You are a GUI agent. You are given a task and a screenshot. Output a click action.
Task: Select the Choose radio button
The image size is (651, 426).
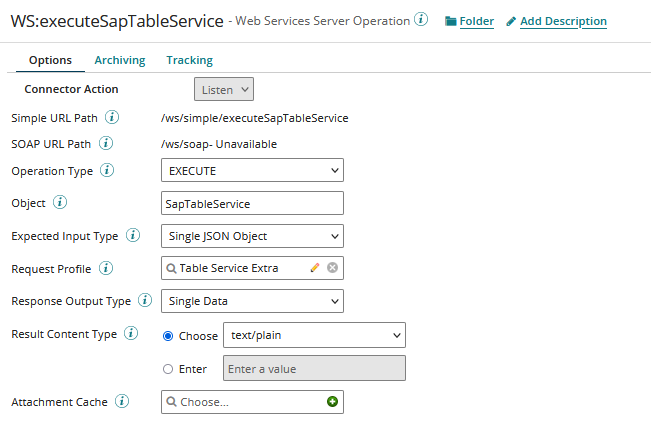(168, 335)
